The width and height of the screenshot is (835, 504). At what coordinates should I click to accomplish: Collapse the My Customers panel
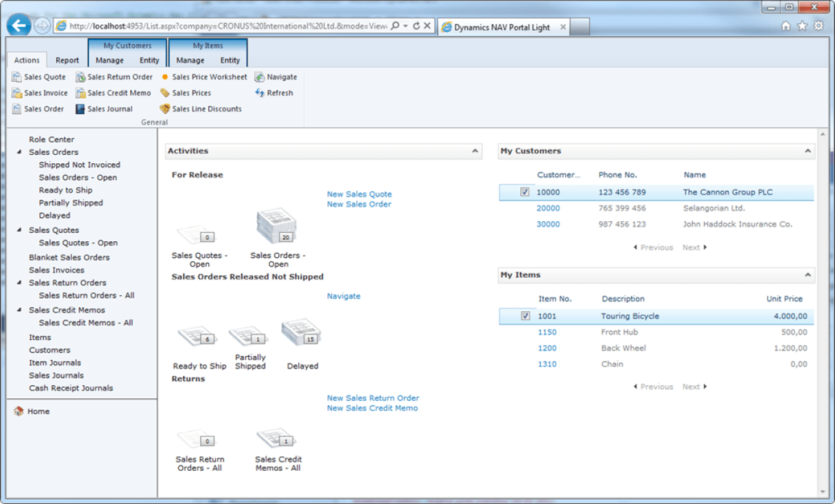[808, 151]
